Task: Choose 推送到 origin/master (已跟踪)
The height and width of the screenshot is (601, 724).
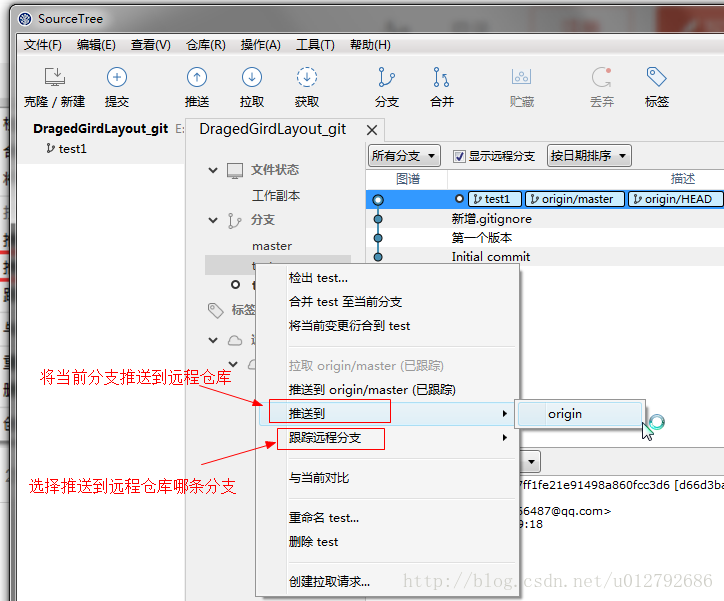Action: pyautogui.click(x=387, y=390)
